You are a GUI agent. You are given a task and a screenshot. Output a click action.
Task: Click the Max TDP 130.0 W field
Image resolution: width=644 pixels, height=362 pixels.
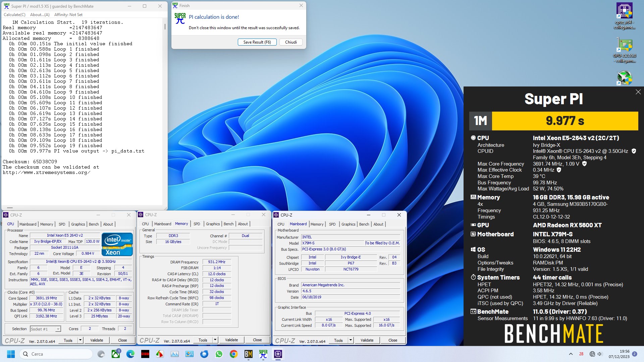point(93,242)
